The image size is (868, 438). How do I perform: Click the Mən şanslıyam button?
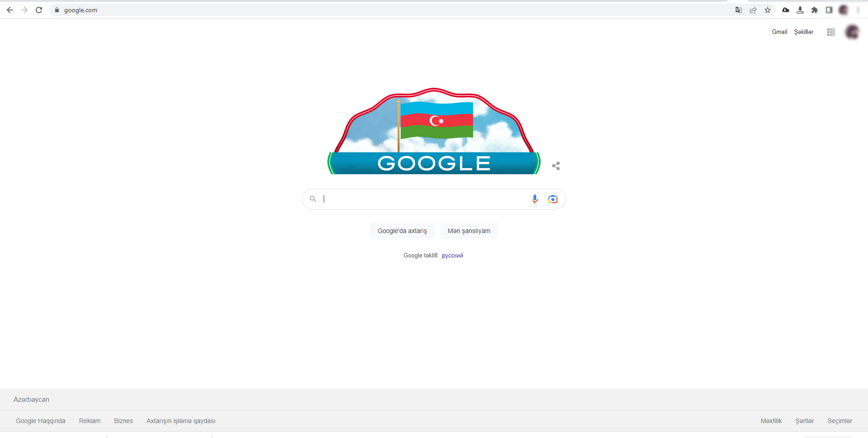coord(469,231)
